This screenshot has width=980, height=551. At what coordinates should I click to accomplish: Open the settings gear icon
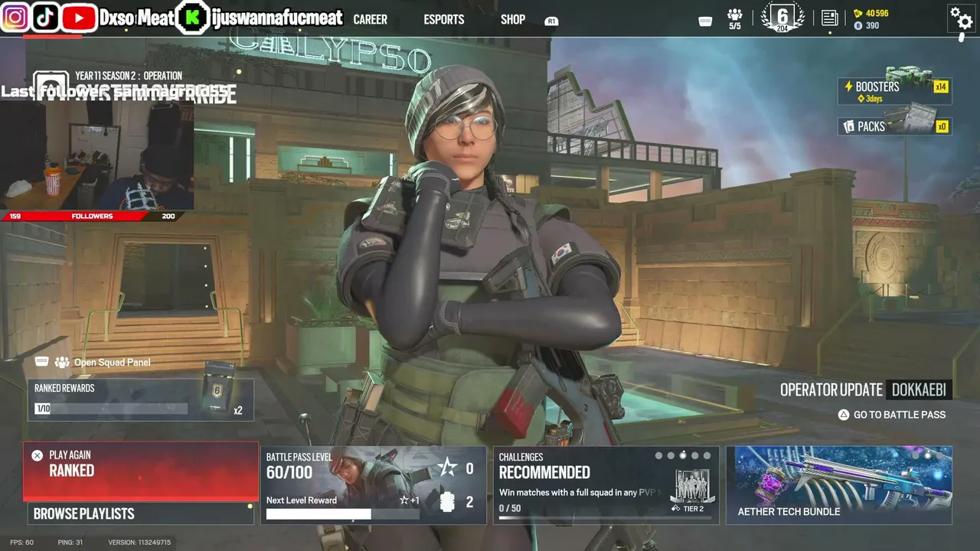(960, 18)
